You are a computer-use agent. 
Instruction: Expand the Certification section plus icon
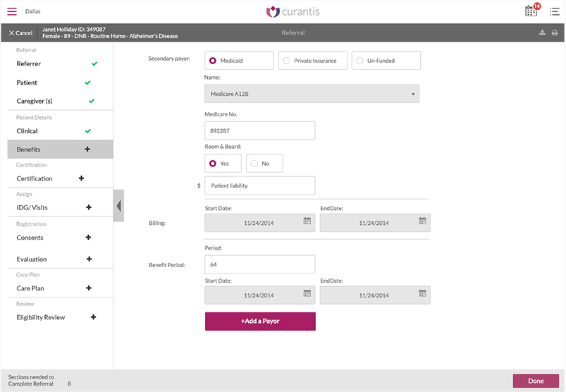click(x=81, y=178)
